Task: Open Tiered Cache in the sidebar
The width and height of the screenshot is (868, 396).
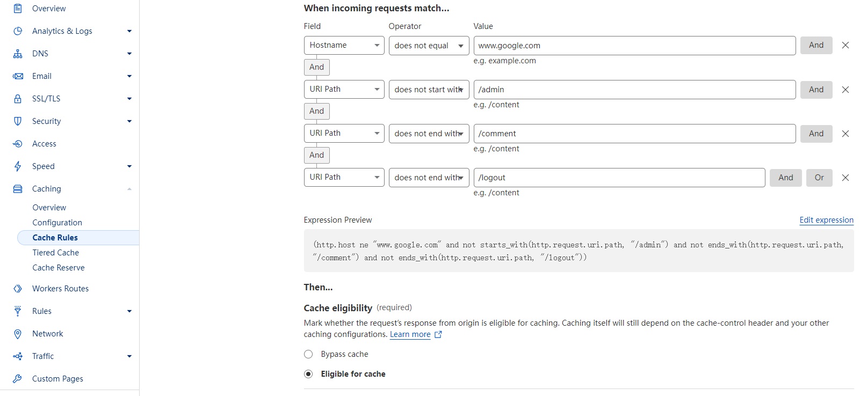Action: [x=55, y=253]
